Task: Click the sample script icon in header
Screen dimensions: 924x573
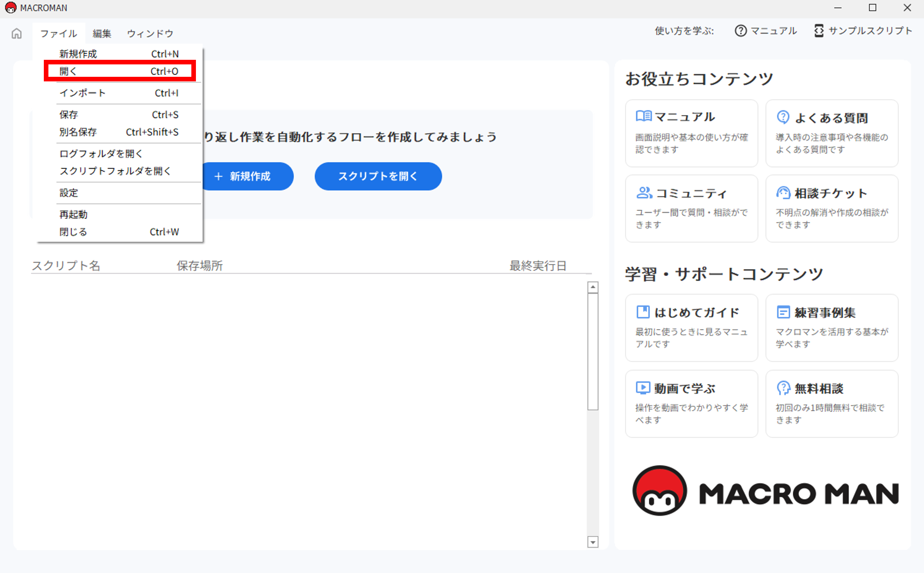Action: pos(819,31)
